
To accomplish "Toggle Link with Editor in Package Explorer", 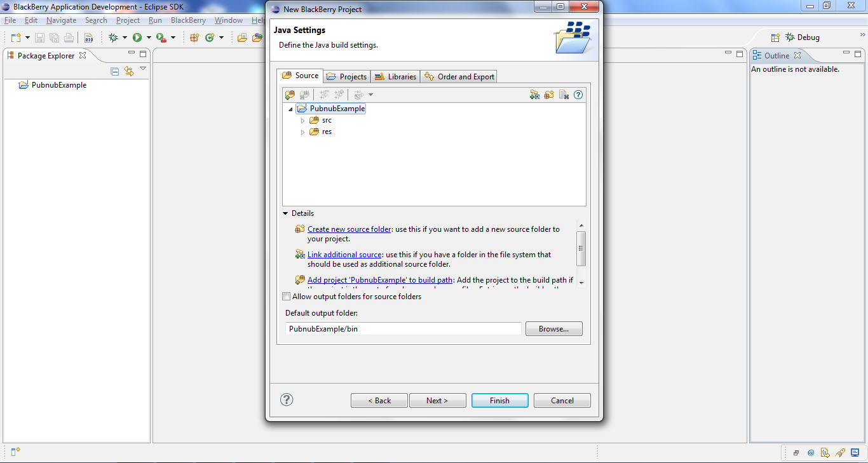I will (129, 71).
